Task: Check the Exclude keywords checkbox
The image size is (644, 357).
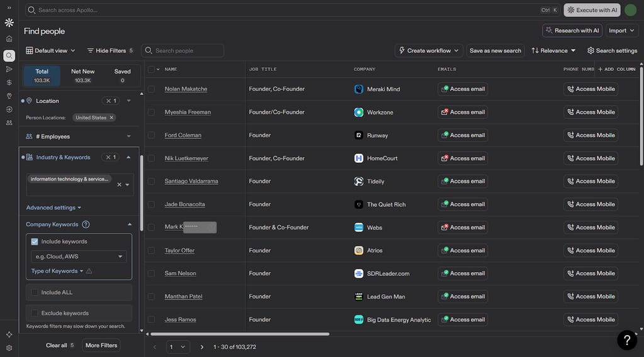Action: click(x=35, y=313)
